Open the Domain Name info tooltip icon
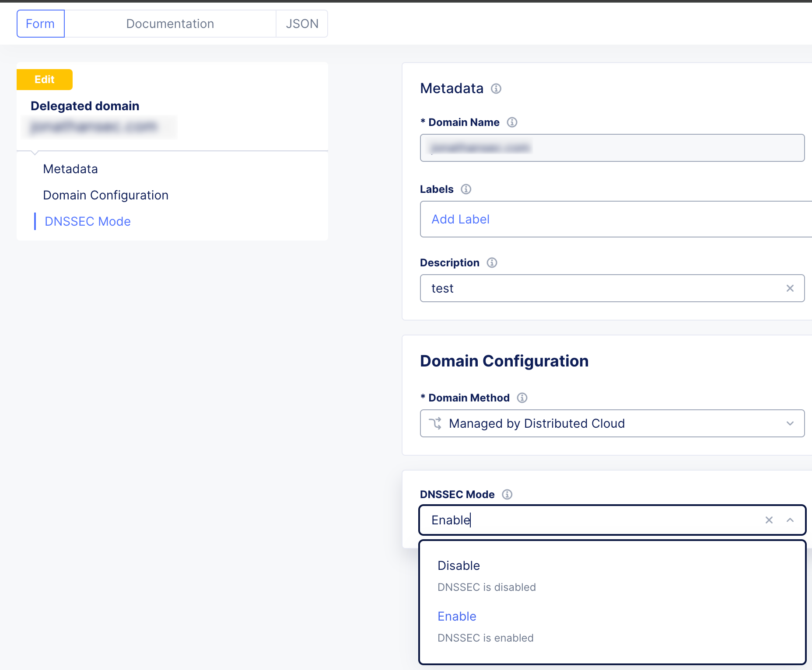 (x=512, y=122)
